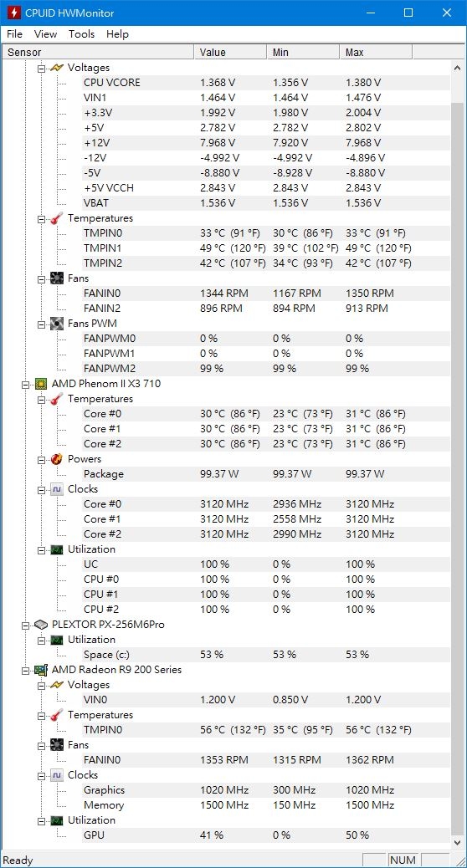467x868 pixels.
Task: Collapse the AMD Radeon R9 200 Series node
Action: (25, 670)
